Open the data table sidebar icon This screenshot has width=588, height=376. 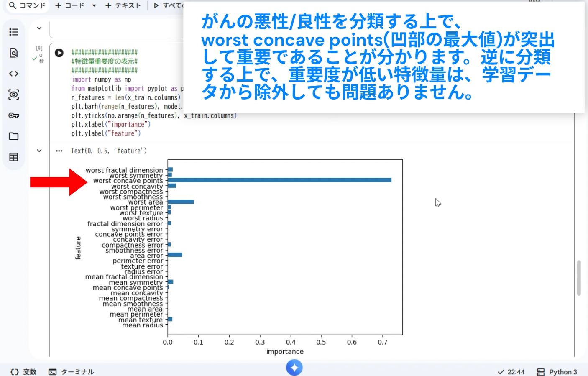14,157
